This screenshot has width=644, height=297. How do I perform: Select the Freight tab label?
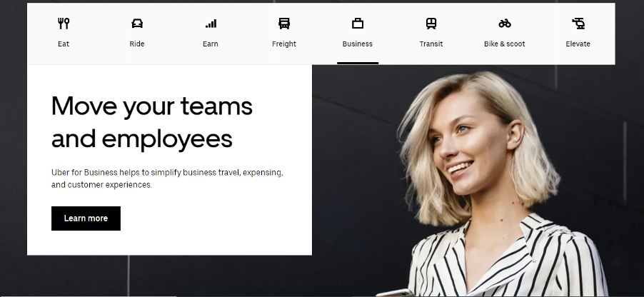click(x=284, y=44)
